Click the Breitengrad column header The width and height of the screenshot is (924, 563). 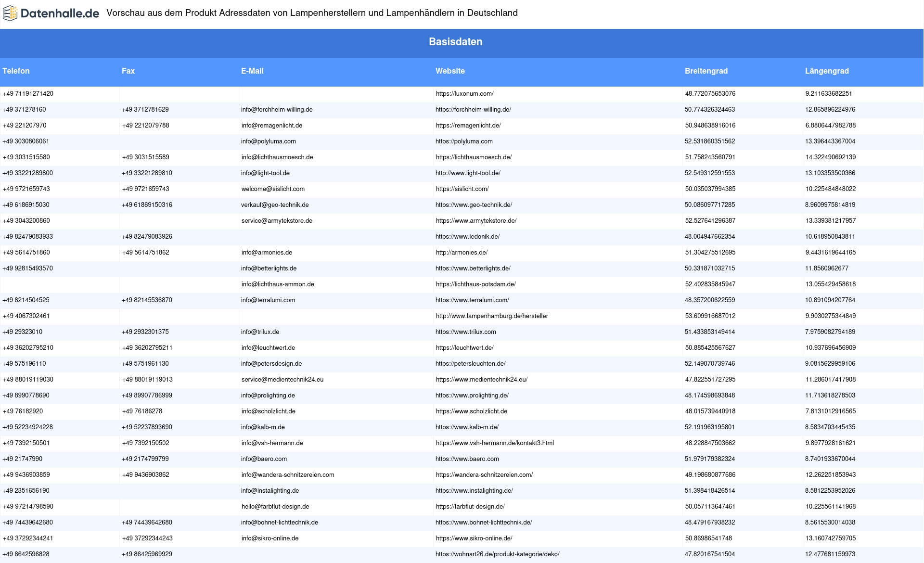coord(706,71)
